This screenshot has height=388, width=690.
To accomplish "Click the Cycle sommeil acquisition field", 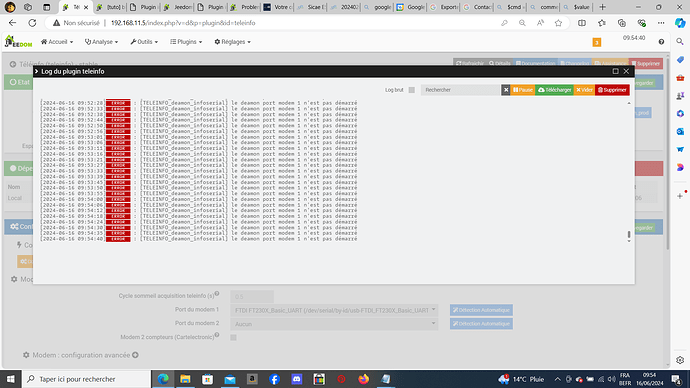I will coord(252,296).
